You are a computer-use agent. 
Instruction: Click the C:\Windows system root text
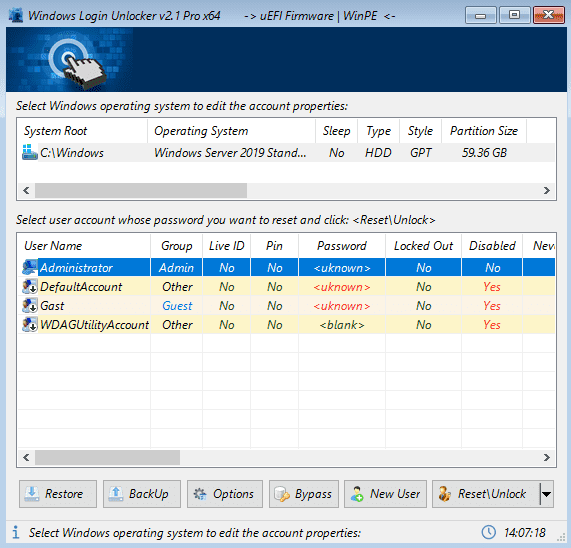tap(72, 153)
